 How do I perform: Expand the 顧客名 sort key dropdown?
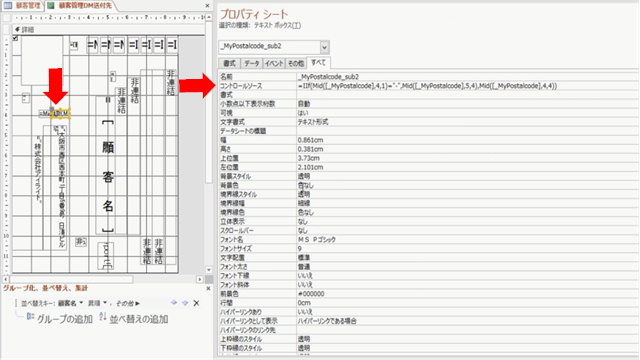tap(81, 303)
